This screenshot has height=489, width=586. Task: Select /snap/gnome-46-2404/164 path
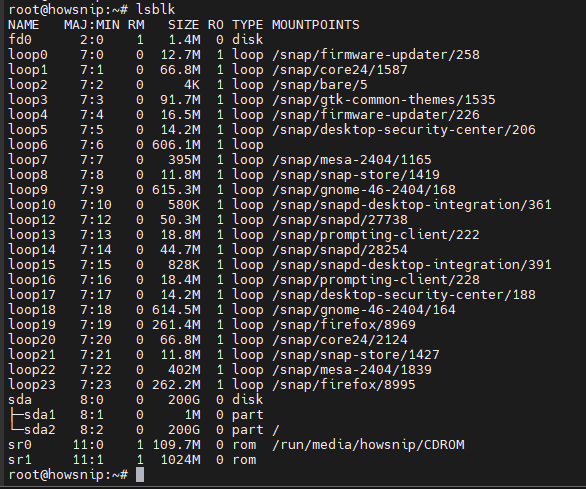364,310
